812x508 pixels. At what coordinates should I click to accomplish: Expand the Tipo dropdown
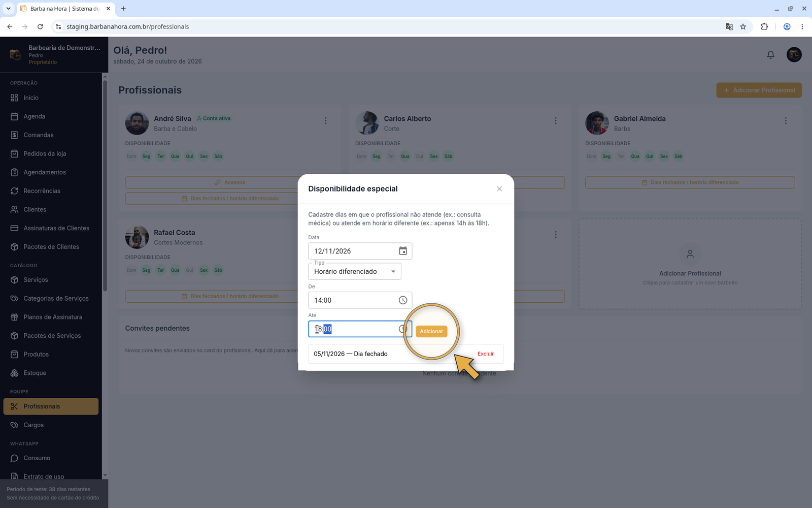(355, 271)
